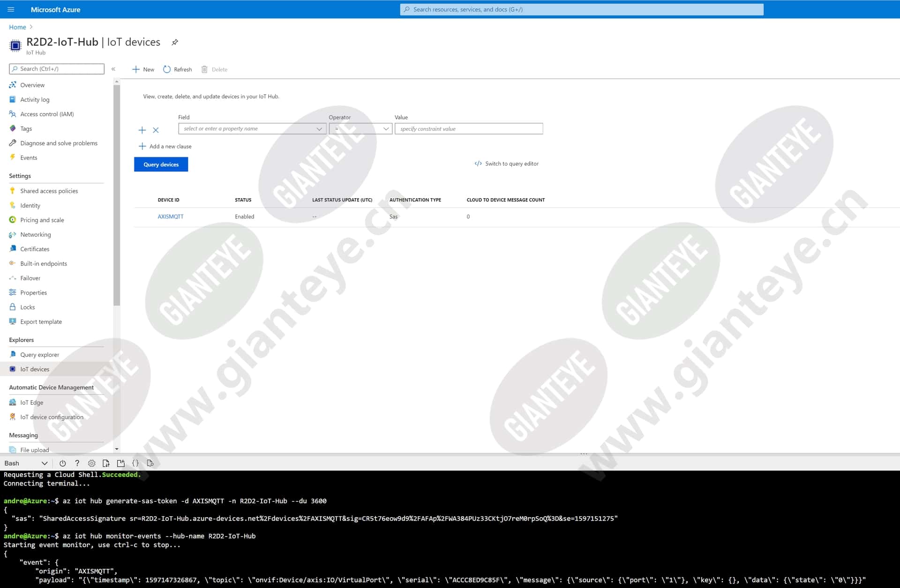Remove the filter clause with X icon
Screen dimensions: 900x588
coord(156,130)
